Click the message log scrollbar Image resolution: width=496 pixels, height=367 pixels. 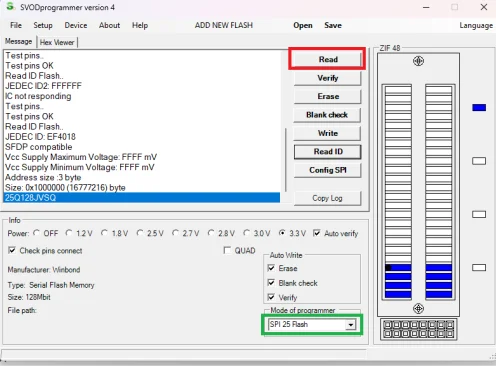click(x=286, y=160)
